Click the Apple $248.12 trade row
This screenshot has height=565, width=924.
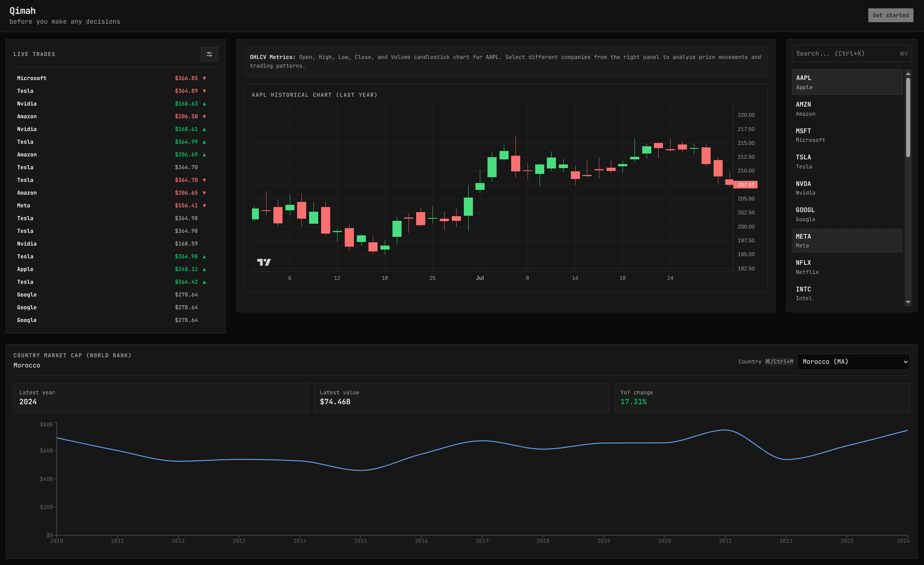pos(115,269)
